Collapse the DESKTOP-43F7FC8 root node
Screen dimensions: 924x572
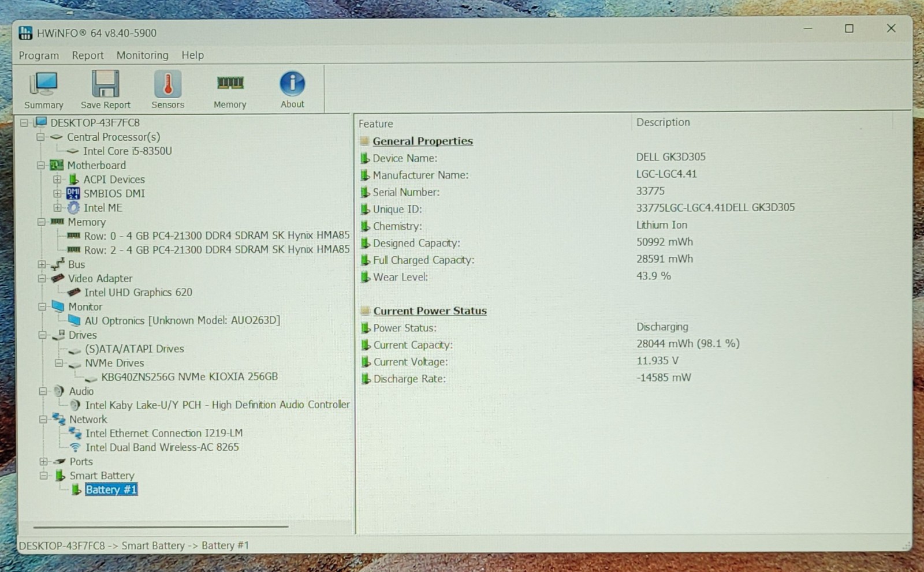click(x=24, y=122)
